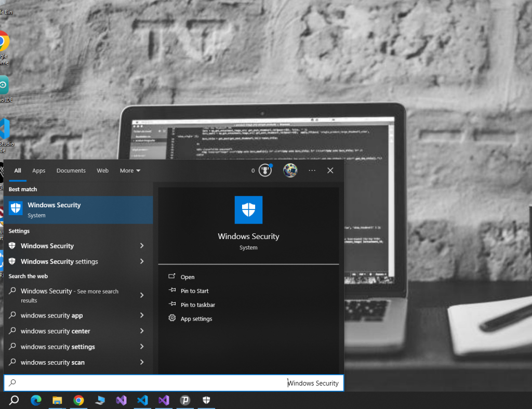Choose windows security scan suggestion
Screen dimensions: 532x409
point(52,362)
